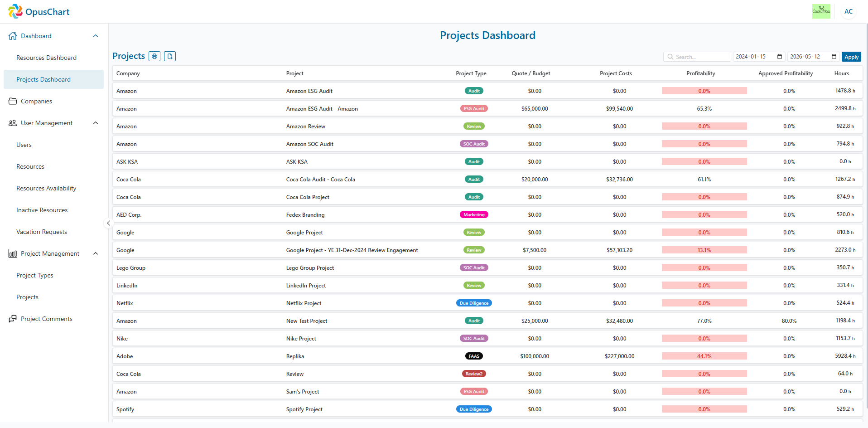
Task: Open the AC user avatar menu
Action: [x=849, y=11]
